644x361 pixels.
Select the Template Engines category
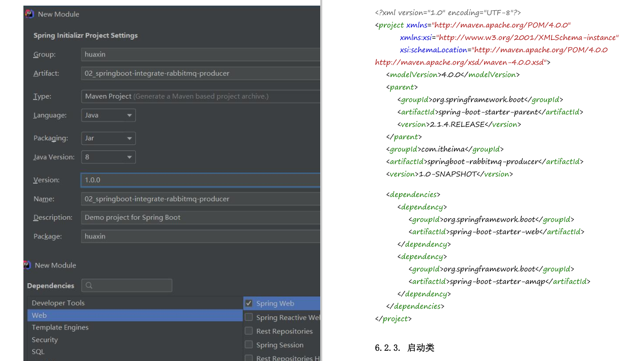click(60, 327)
